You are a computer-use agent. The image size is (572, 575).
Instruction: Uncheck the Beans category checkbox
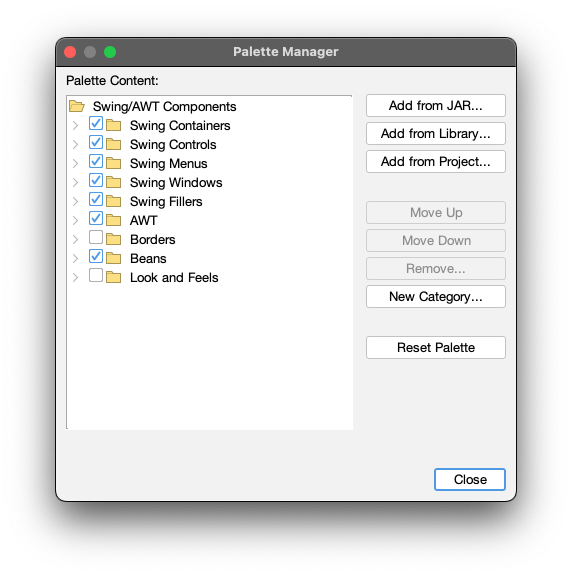pyautogui.click(x=96, y=257)
